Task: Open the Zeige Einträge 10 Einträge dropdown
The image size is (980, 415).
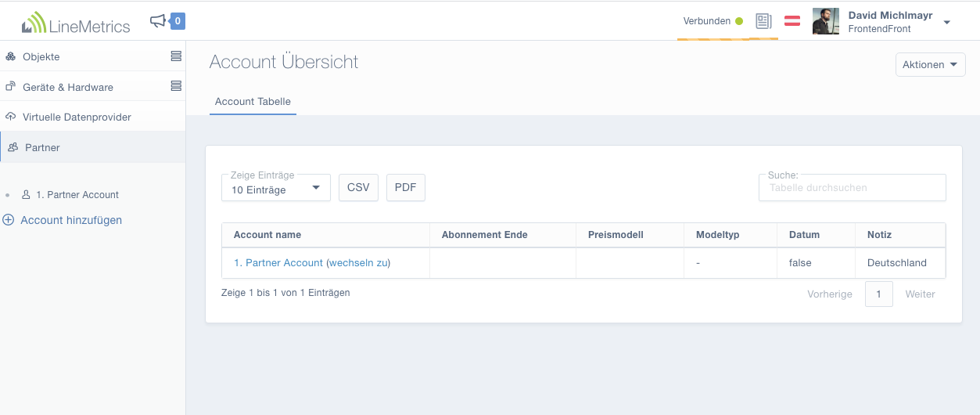Action: [x=276, y=187]
